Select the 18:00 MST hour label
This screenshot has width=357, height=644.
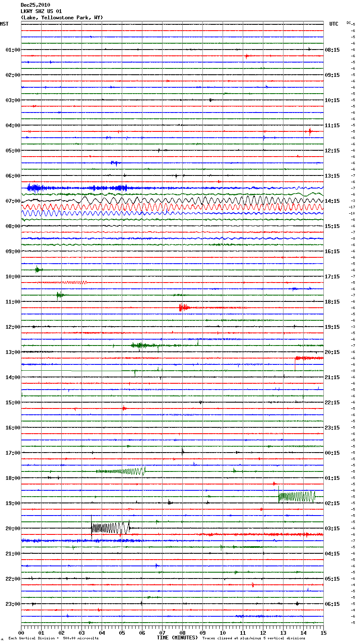13,478
